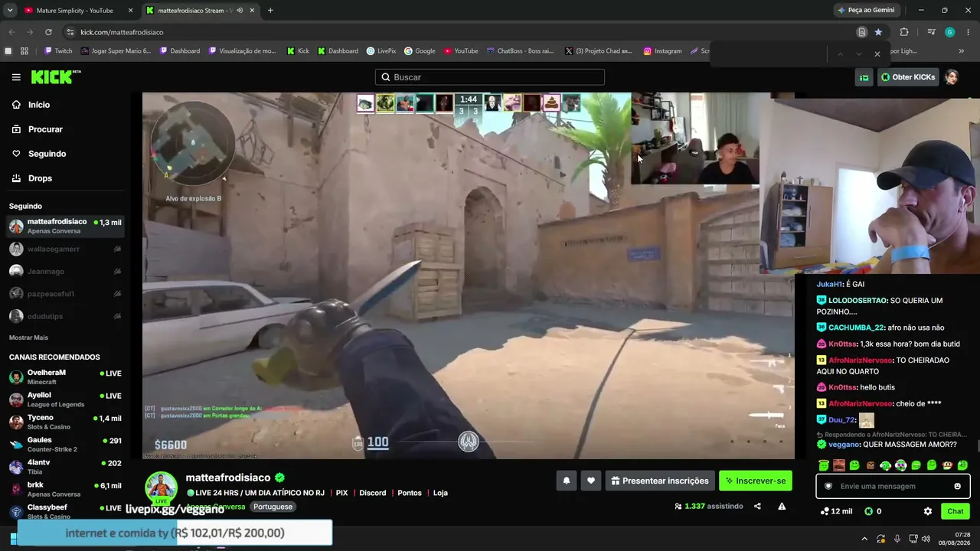Click the stream video player

click(468, 275)
